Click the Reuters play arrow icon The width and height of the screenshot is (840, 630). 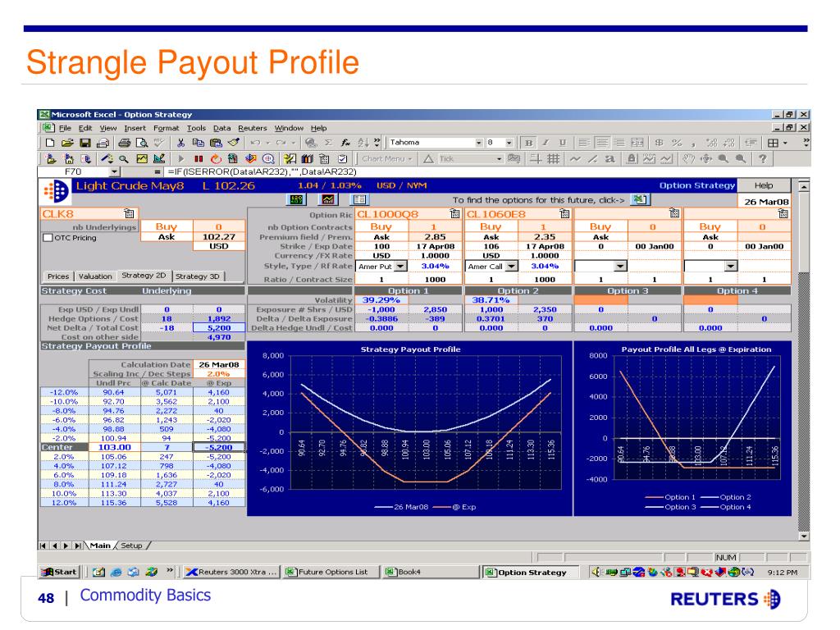click(181, 158)
